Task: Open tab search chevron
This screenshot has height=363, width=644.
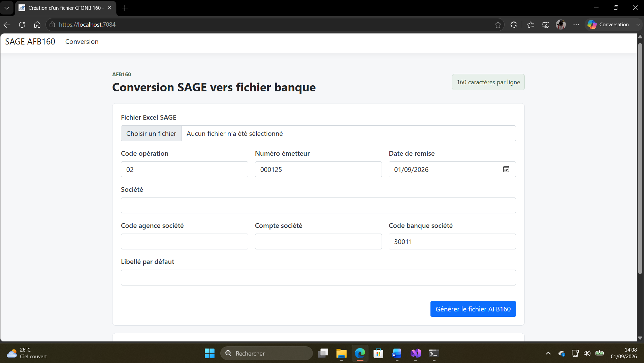Action: [7, 8]
